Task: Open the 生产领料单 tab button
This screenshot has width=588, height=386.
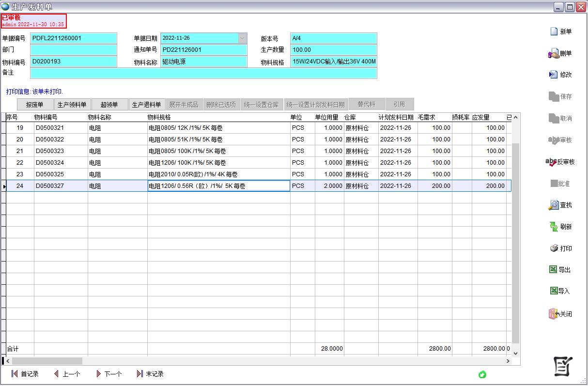Action: 72,105
